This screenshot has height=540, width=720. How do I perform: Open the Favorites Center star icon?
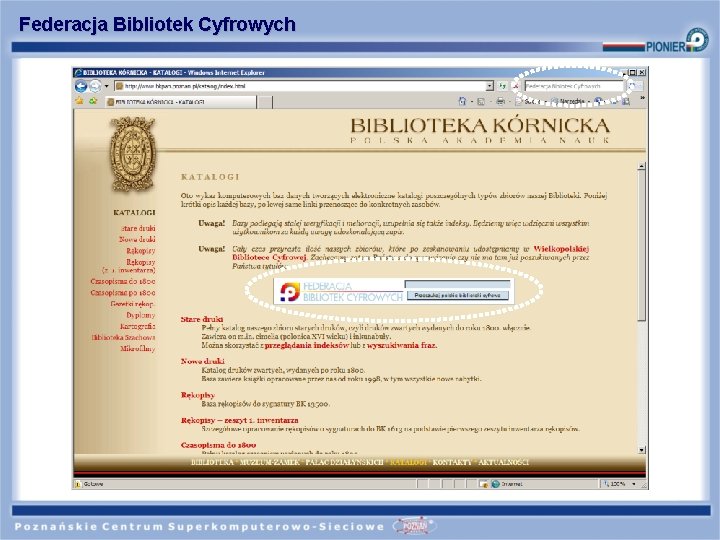coord(79,101)
